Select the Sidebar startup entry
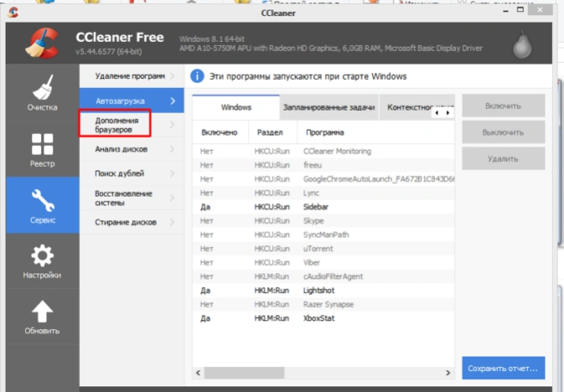The height and width of the screenshot is (392, 564). [x=324, y=206]
